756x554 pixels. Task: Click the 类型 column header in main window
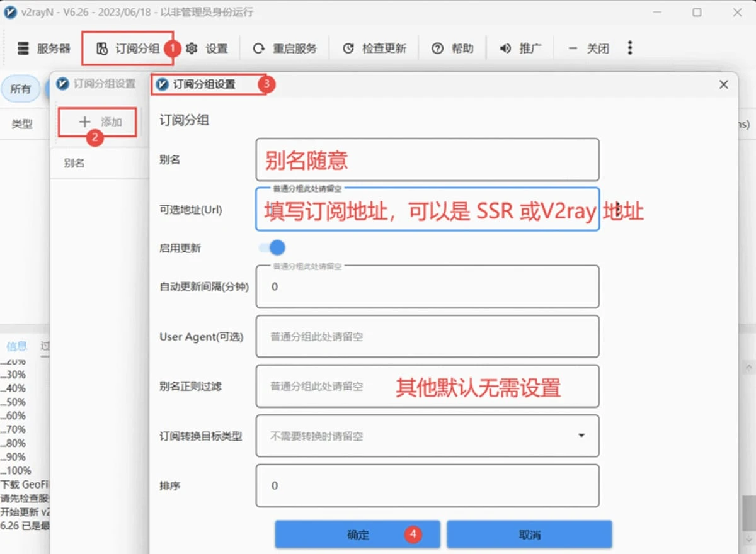(x=22, y=125)
